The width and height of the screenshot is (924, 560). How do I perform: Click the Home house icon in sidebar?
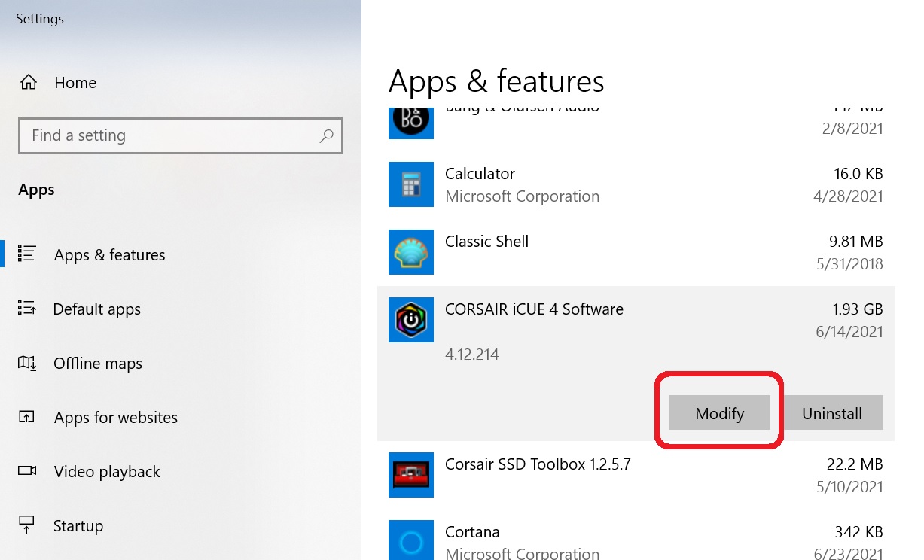(30, 82)
